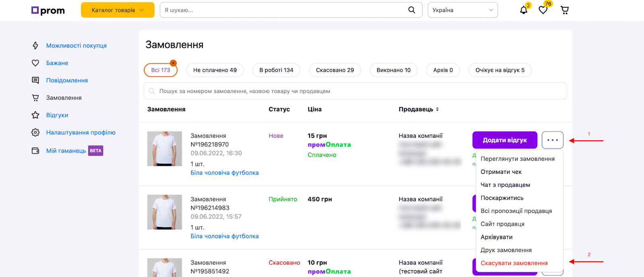Open the Україна region dropdown

pos(462,10)
